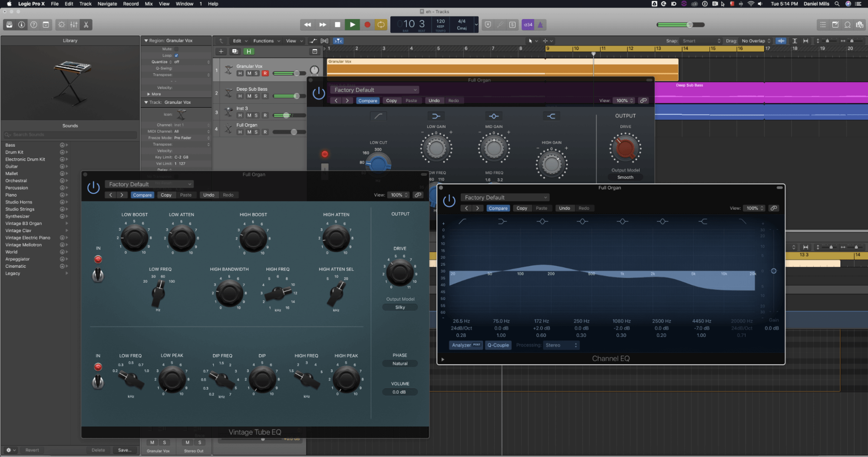Open the Track menu in menu bar

tap(86, 3)
